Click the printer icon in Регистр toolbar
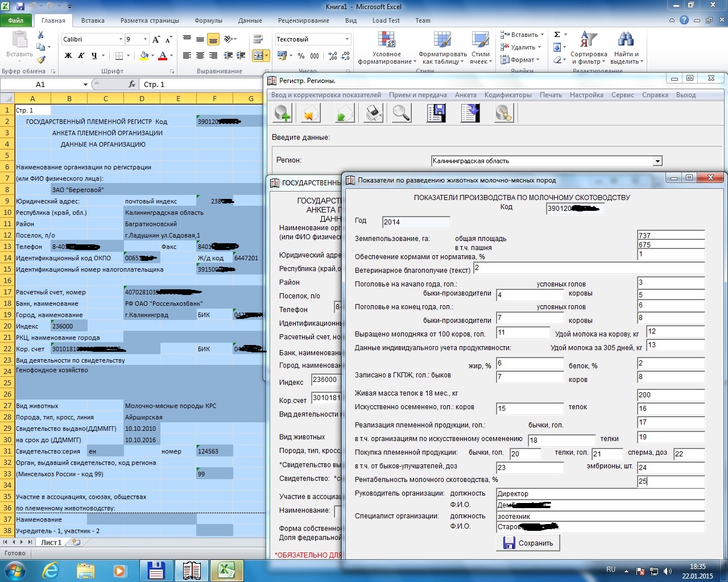The image size is (728, 582). point(373,113)
